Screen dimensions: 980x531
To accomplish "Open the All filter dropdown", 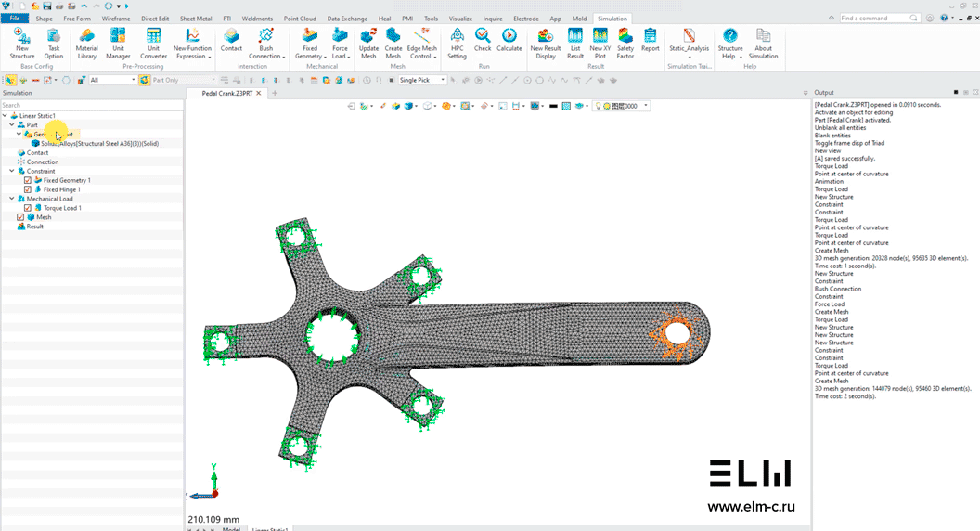I will point(112,80).
